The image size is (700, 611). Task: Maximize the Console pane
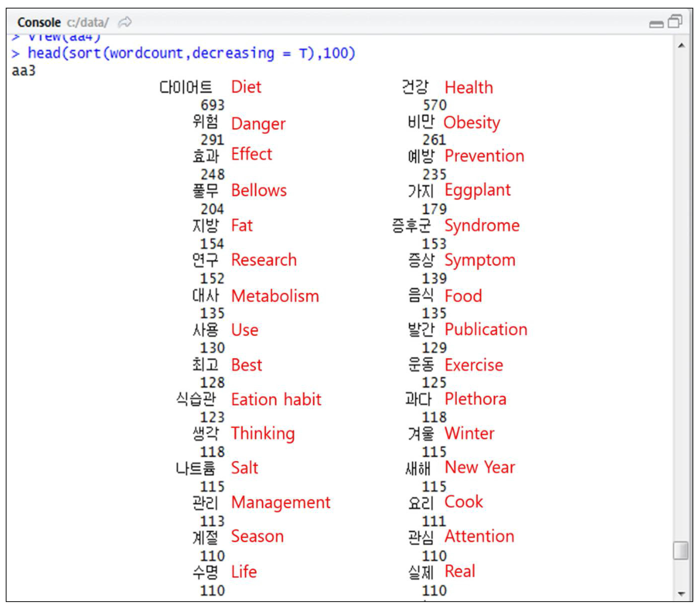(x=675, y=22)
